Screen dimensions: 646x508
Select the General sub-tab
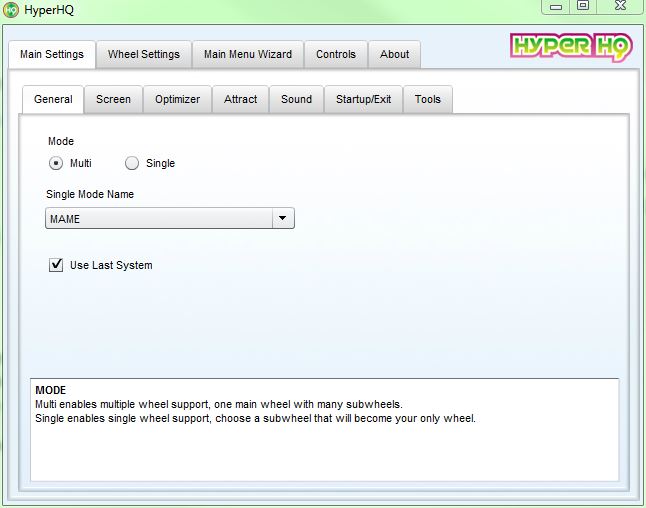(x=53, y=99)
